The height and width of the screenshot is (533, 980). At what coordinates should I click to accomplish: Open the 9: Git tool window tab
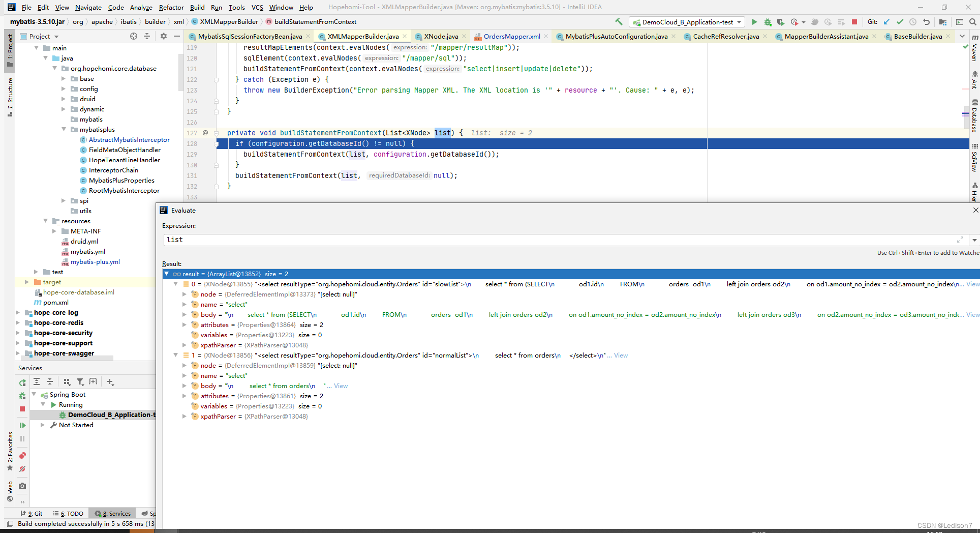(32, 514)
